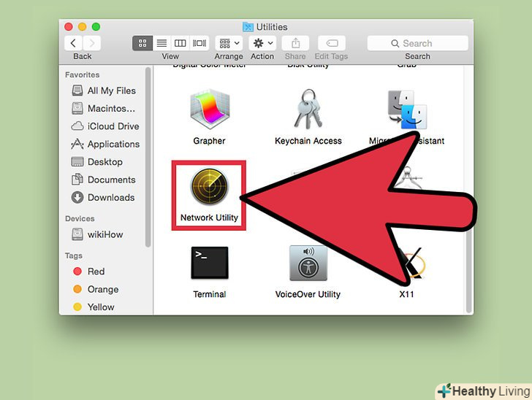
Task: Switch to Cover Flow view
Action: (x=199, y=43)
